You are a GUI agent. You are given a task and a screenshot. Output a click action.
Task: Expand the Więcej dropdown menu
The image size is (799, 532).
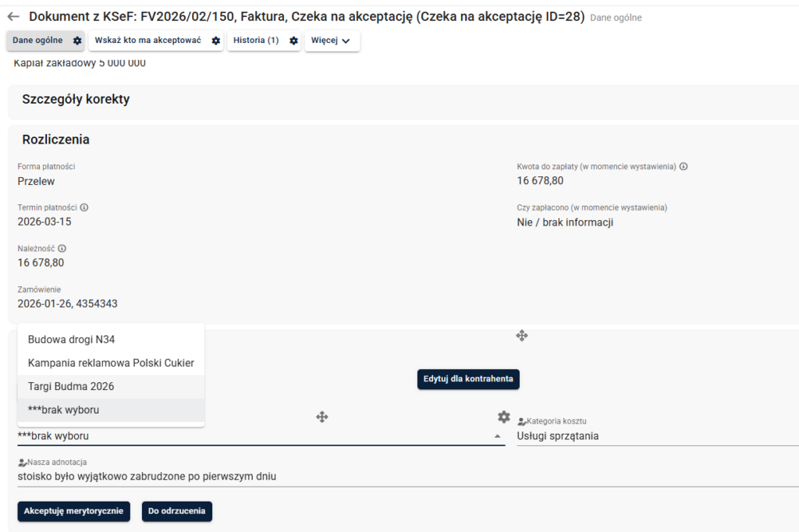[332, 41]
